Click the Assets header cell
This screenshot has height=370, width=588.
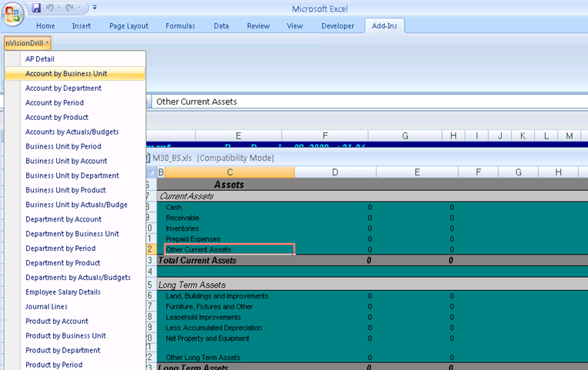(229, 185)
